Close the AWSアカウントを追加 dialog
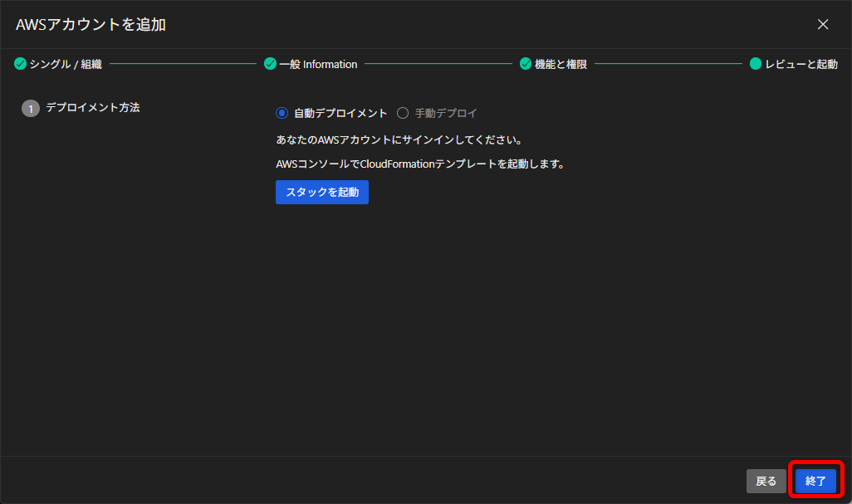852x504 pixels. (x=823, y=24)
